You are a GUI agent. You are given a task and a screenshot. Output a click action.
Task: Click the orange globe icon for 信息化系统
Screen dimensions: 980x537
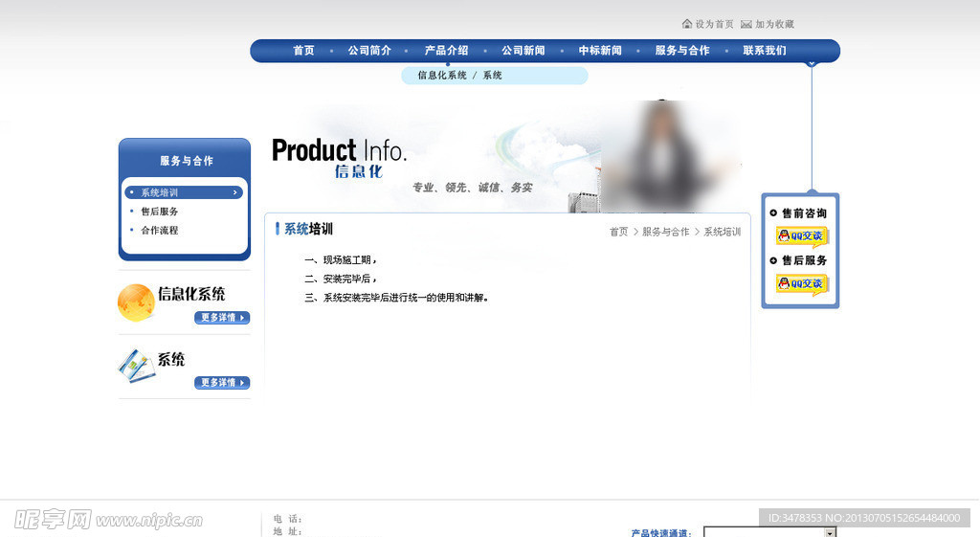click(x=136, y=302)
